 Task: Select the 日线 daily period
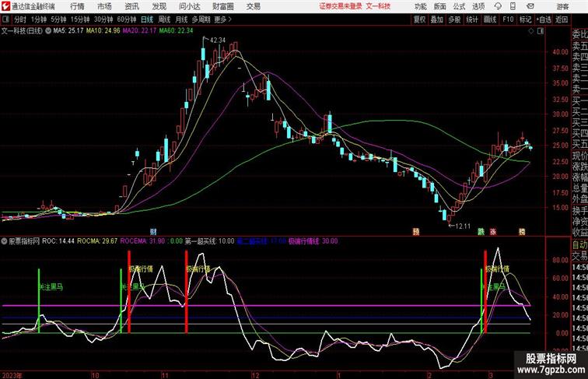tap(147, 19)
